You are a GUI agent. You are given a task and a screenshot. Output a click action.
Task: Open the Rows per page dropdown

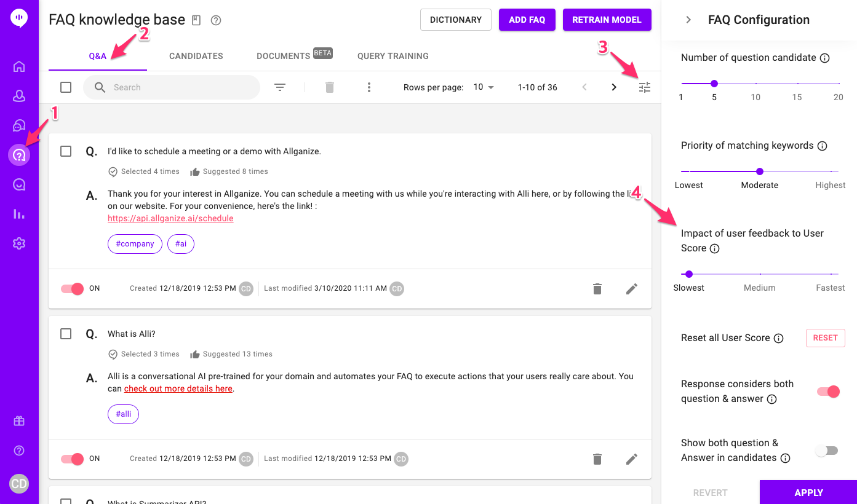point(484,87)
